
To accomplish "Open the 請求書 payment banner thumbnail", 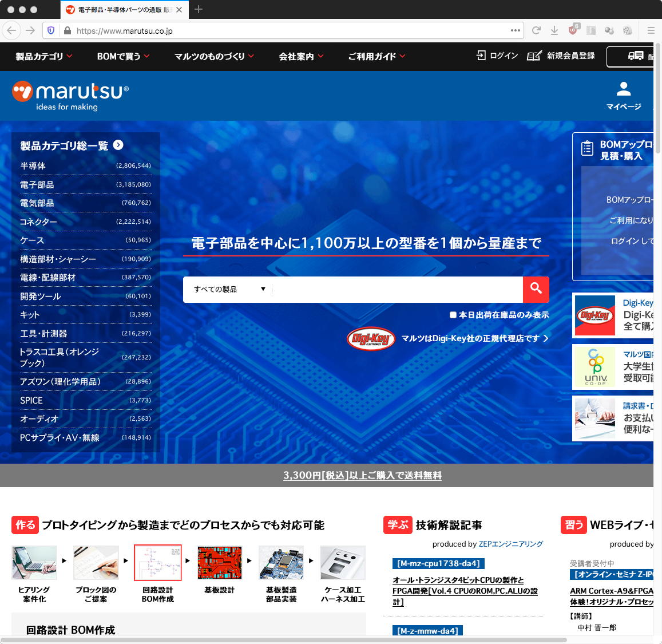I will coord(595,418).
